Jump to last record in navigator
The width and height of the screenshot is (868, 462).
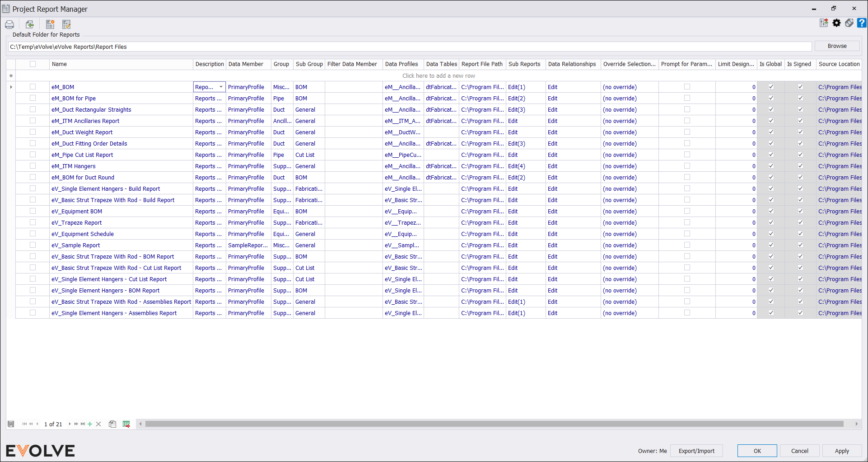[83, 424]
